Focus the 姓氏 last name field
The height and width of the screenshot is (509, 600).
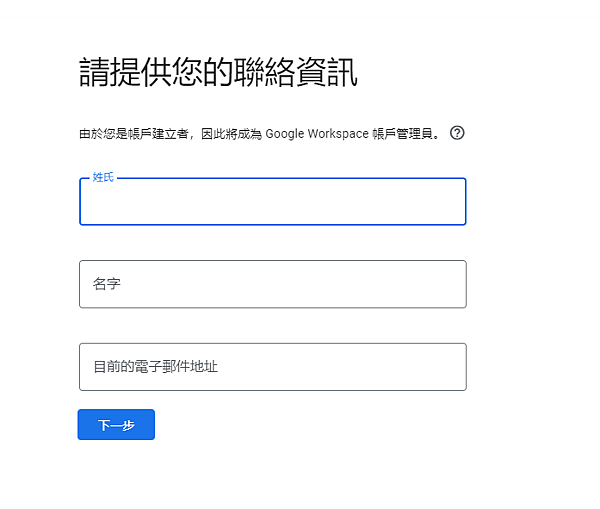point(273,201)
